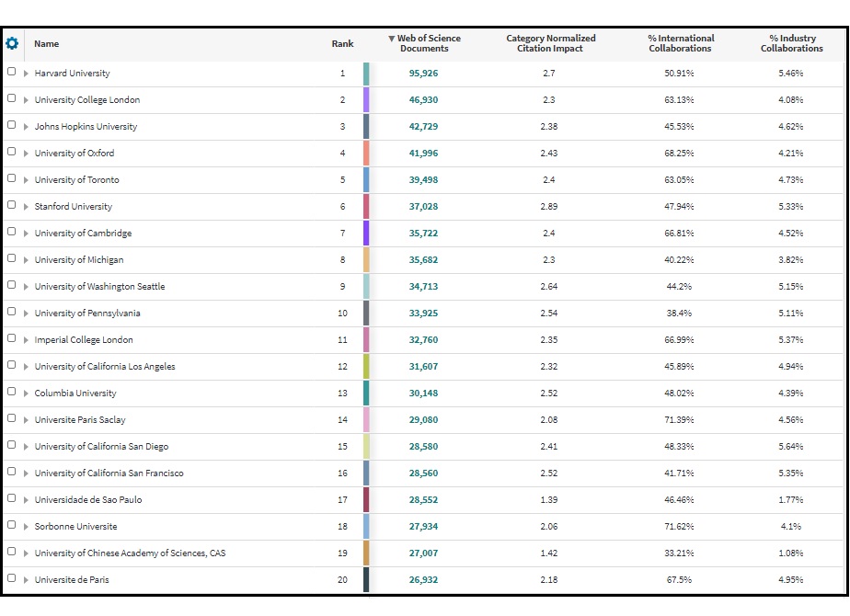This screenshot has width=850, height=616.
Task: Check the Universite de Paris checkbox
Action: 11,578
